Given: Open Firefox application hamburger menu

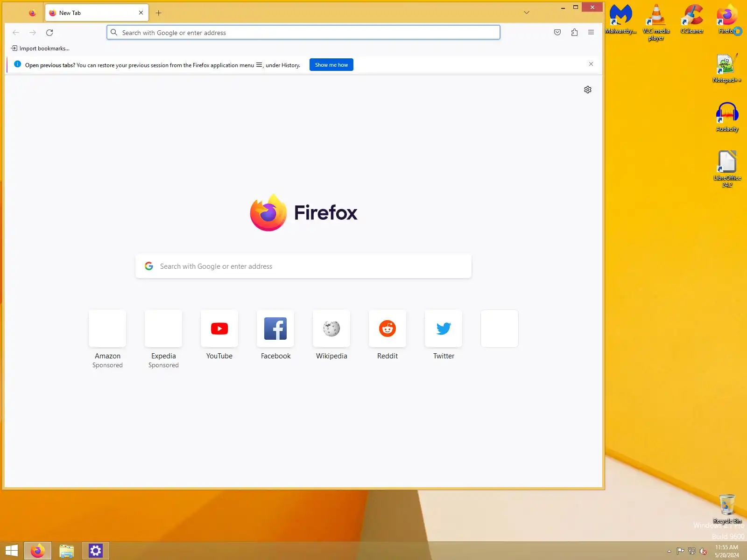Looking at the screenshot, I should pos(591,33).
